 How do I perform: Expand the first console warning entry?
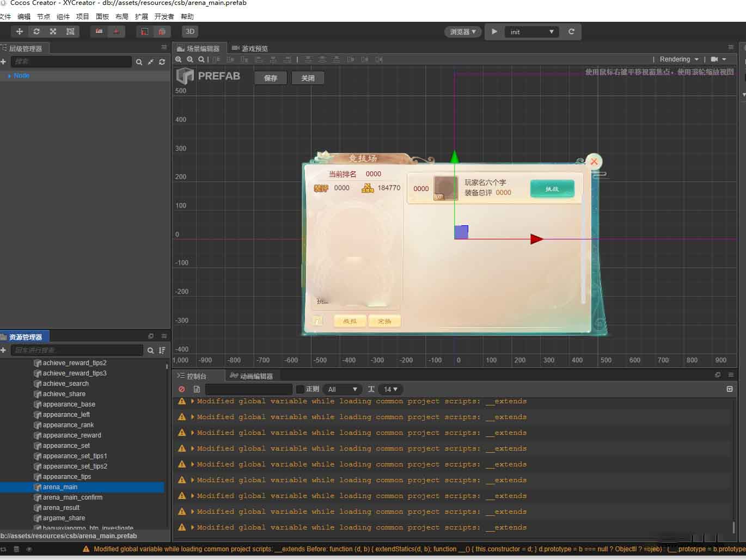click(x=193, y=401)
